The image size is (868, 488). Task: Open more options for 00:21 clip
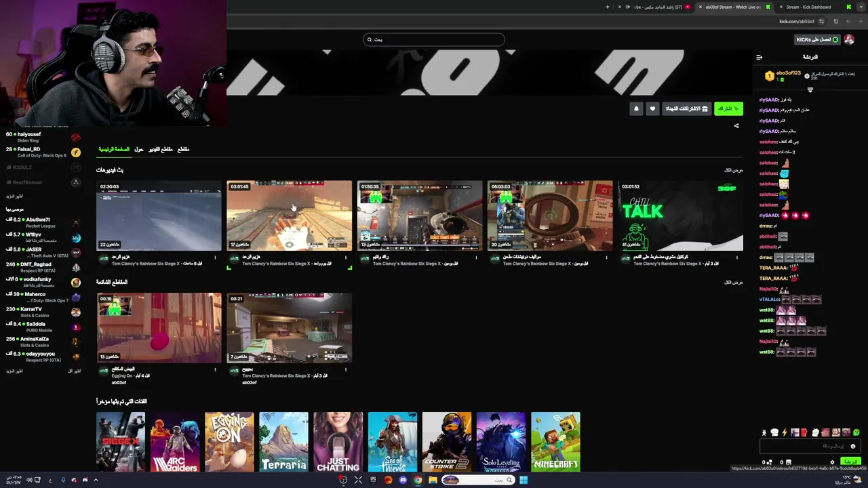345,369
